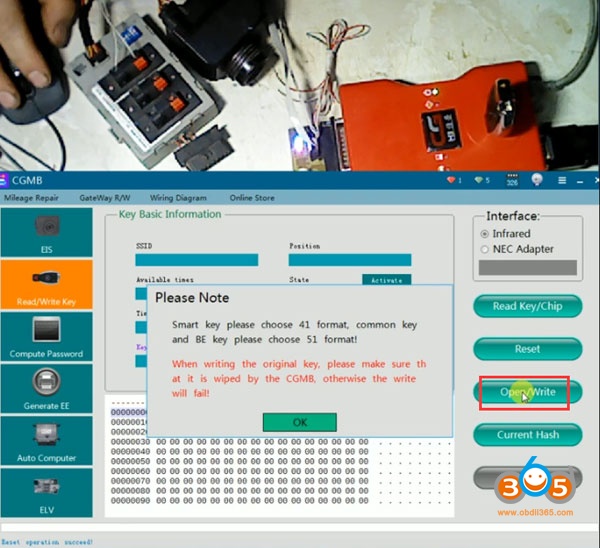Open the Online Store menu
This screenshot has height=548, width=600.
click(x=252, y=198)
